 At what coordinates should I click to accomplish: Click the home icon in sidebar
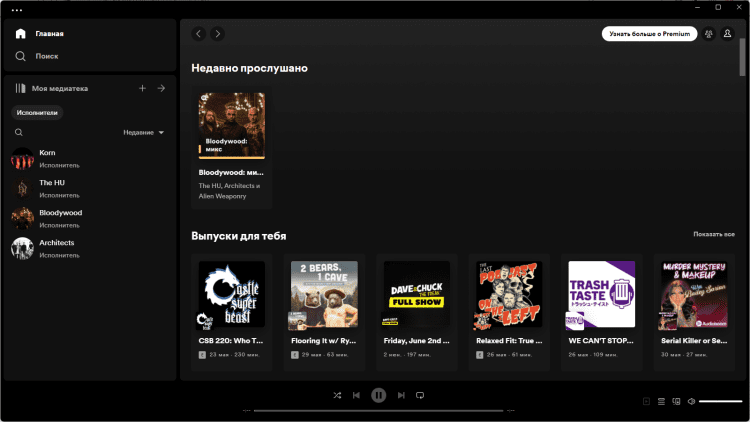[20, 33]
